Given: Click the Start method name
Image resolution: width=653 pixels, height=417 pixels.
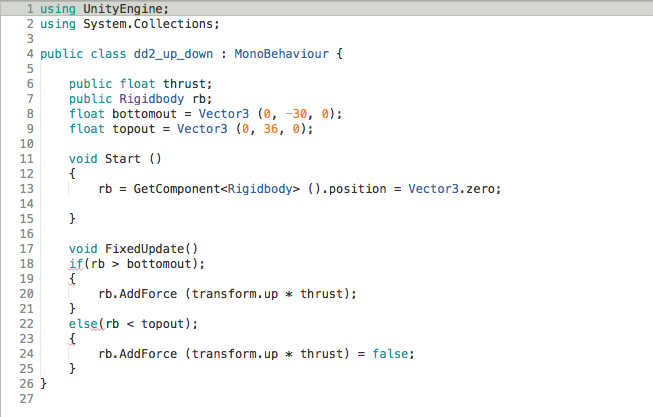Looking at the screenshot, I should [122, 158].
